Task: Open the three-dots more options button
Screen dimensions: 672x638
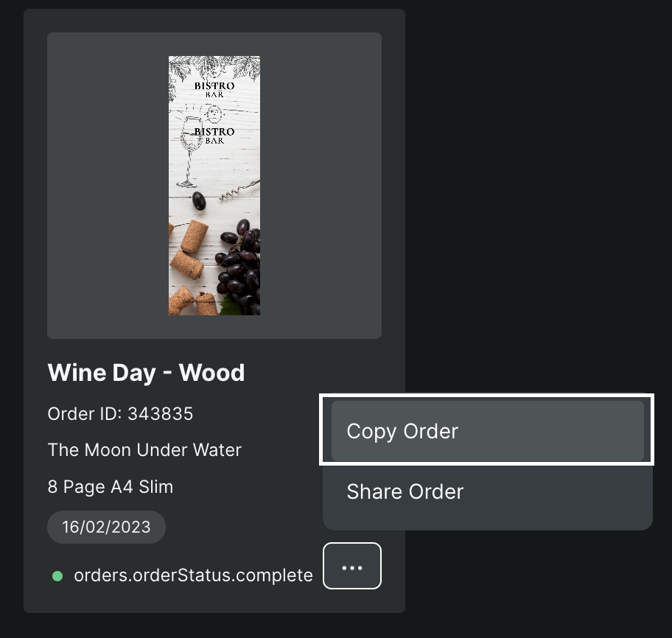Action: tap(352, 566)
